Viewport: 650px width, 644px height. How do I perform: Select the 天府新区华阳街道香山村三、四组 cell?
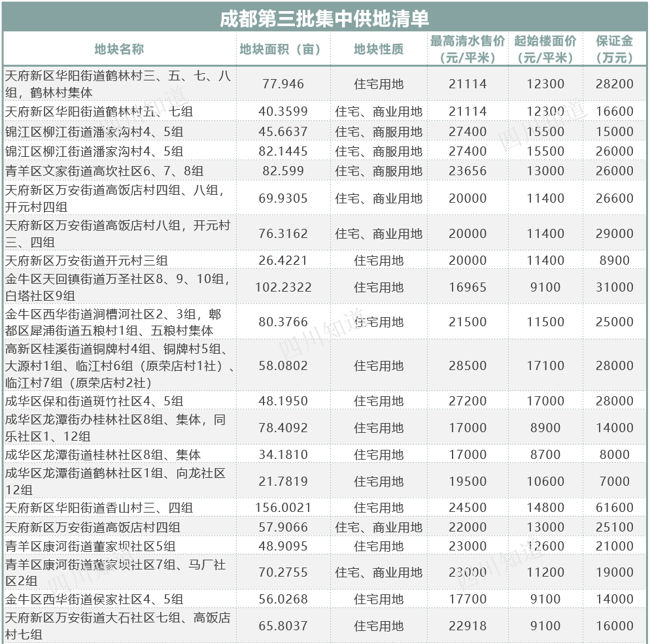99,507
